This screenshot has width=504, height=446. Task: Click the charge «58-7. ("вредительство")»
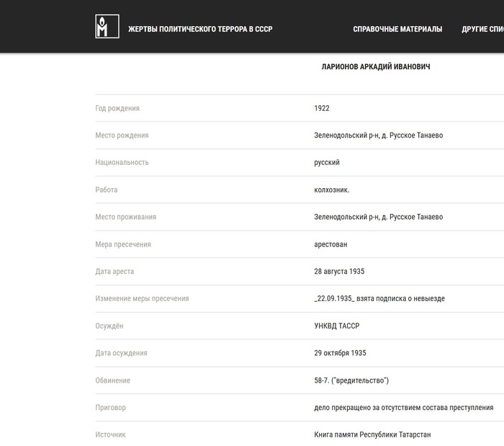pos(351,380)
